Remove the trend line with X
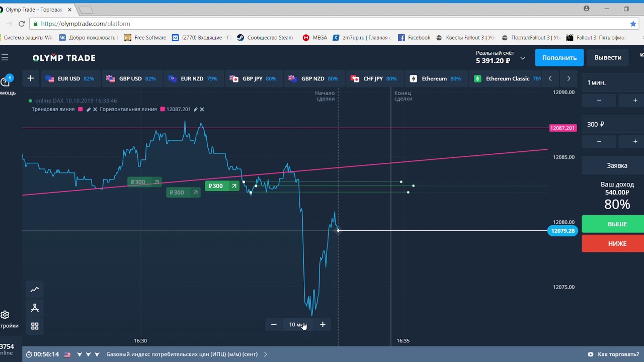 click(95, 109)
